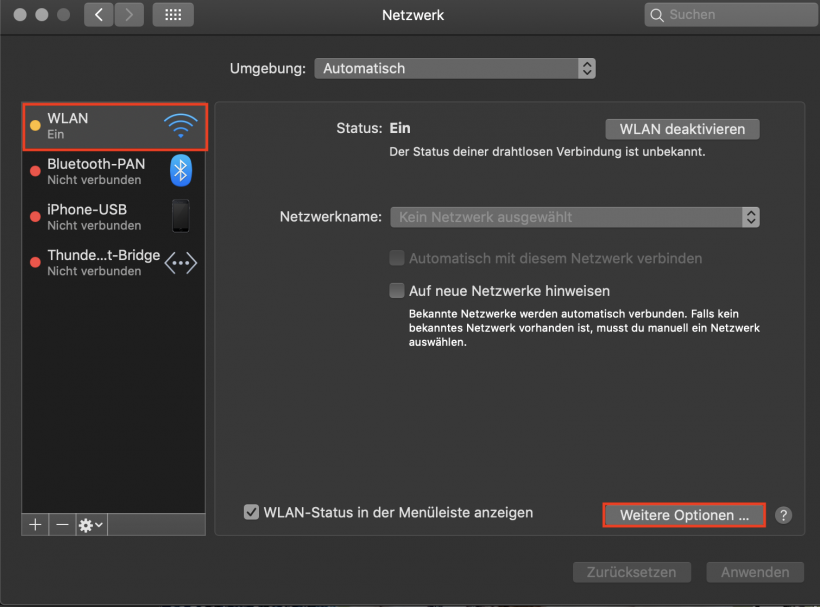The width and height of the screenshot is (820, 607).
Task: Open the help question mark button
Action: [x=783, y=515]
